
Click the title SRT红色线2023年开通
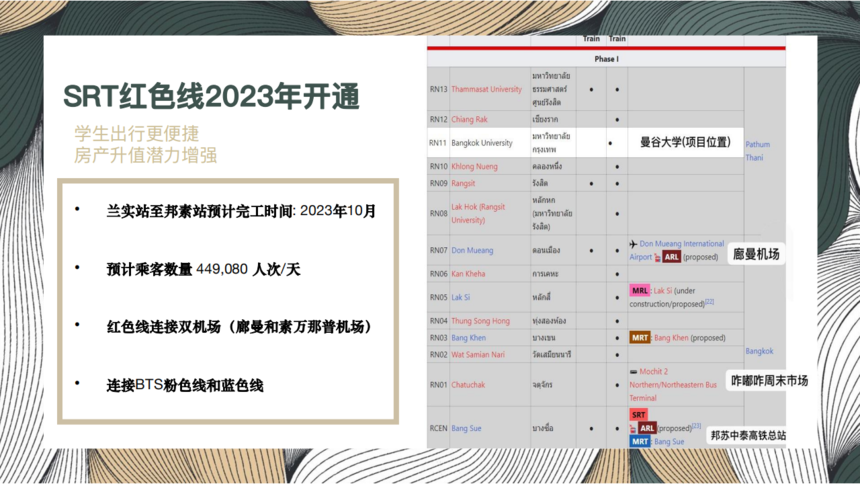click(x=212, y=97)
